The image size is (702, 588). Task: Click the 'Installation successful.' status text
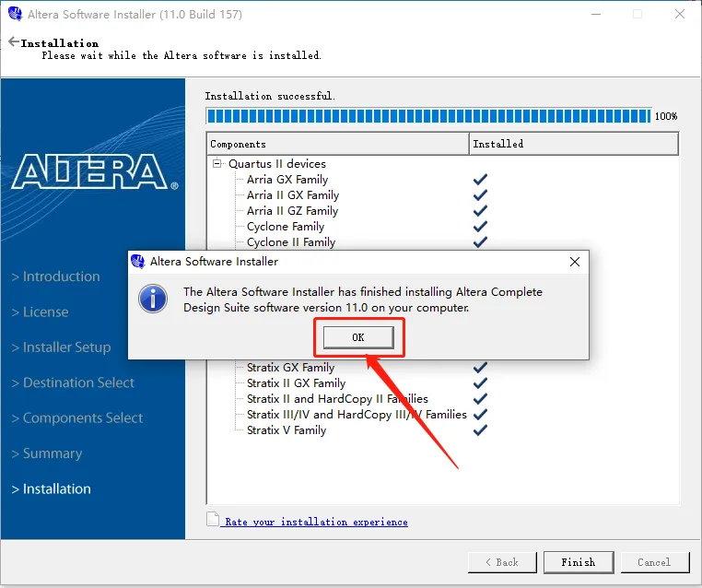click(x=270, y=96)
